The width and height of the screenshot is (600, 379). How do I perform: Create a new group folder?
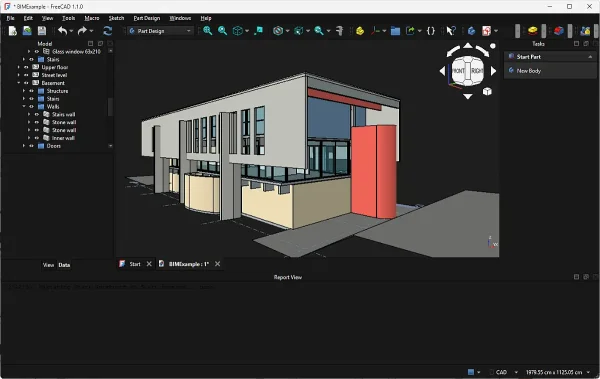coord(395,31)
